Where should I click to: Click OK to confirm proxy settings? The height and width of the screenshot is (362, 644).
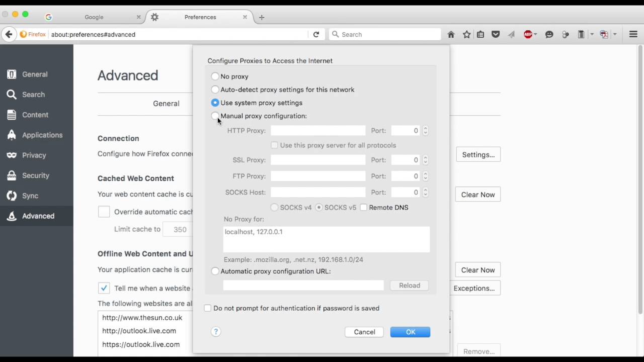click(410, 332)
